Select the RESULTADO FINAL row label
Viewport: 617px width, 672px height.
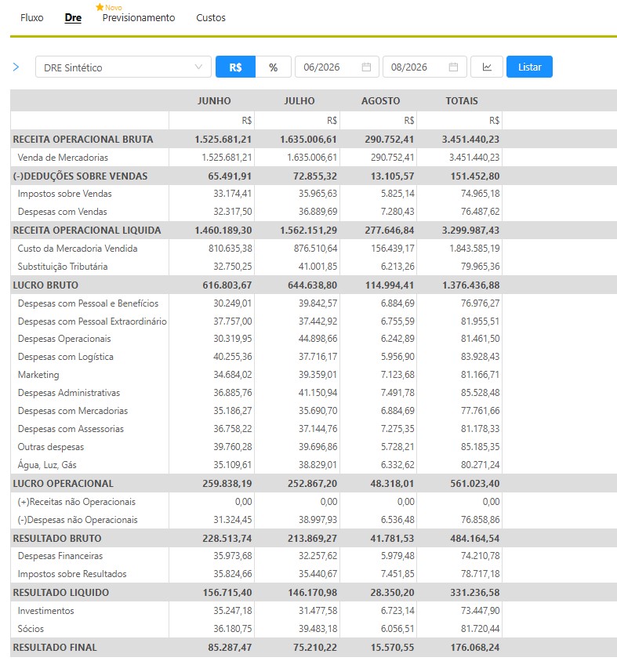(x=55, y=648)
